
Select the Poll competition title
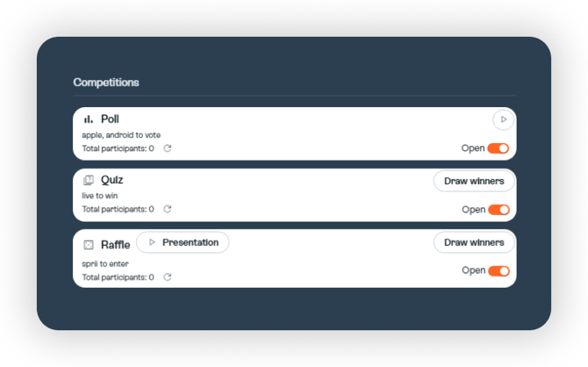(x=110, y=119)
